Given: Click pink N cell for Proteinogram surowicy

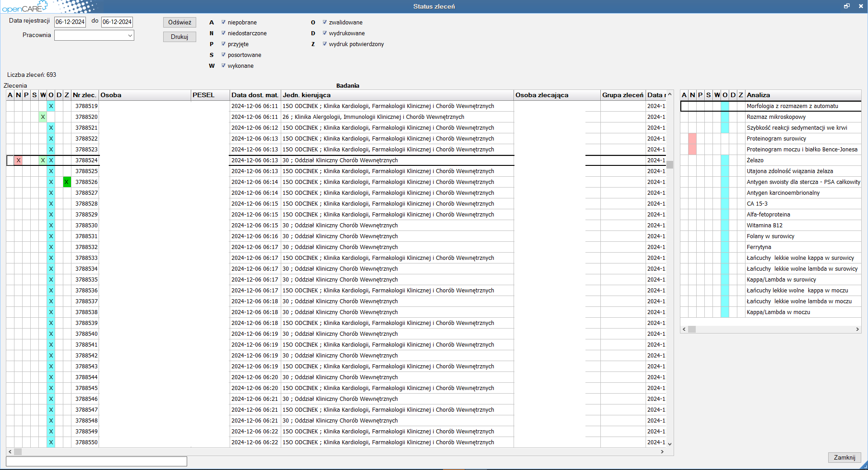Looking at the screenshot, I should [x=692, y=139].
